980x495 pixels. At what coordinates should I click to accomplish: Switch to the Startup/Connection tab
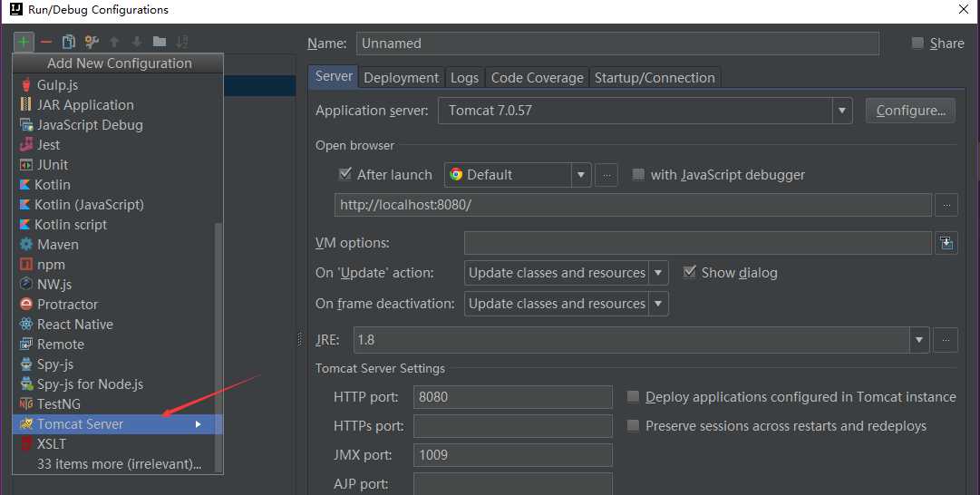click(655, 78)
